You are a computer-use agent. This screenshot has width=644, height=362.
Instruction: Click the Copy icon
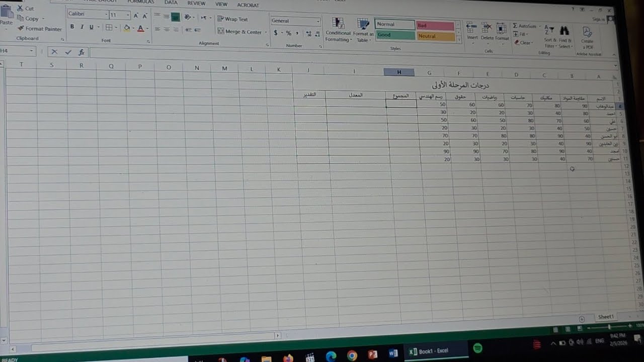tap(20, 19)
